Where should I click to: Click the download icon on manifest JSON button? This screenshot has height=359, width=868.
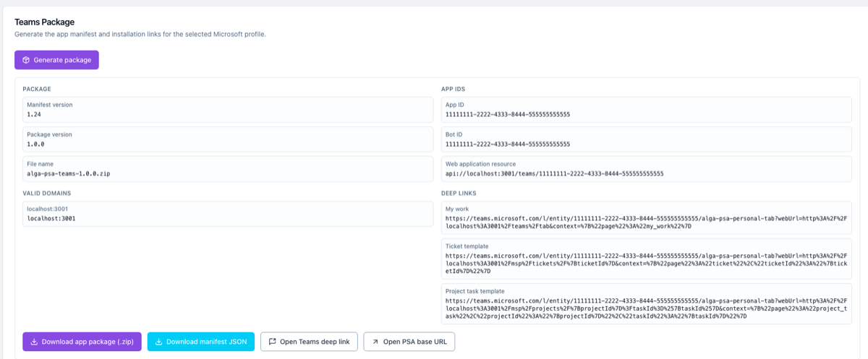tap(158, 342)
